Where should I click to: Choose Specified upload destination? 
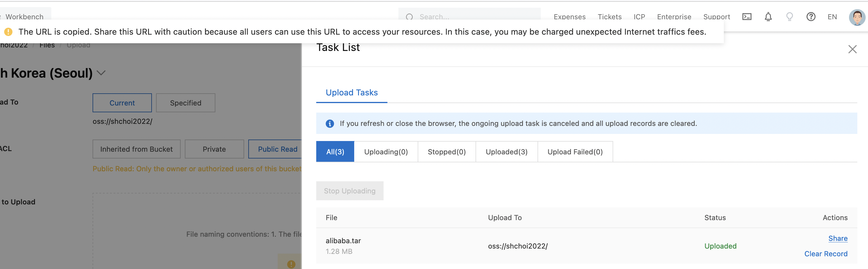(185, 103)
